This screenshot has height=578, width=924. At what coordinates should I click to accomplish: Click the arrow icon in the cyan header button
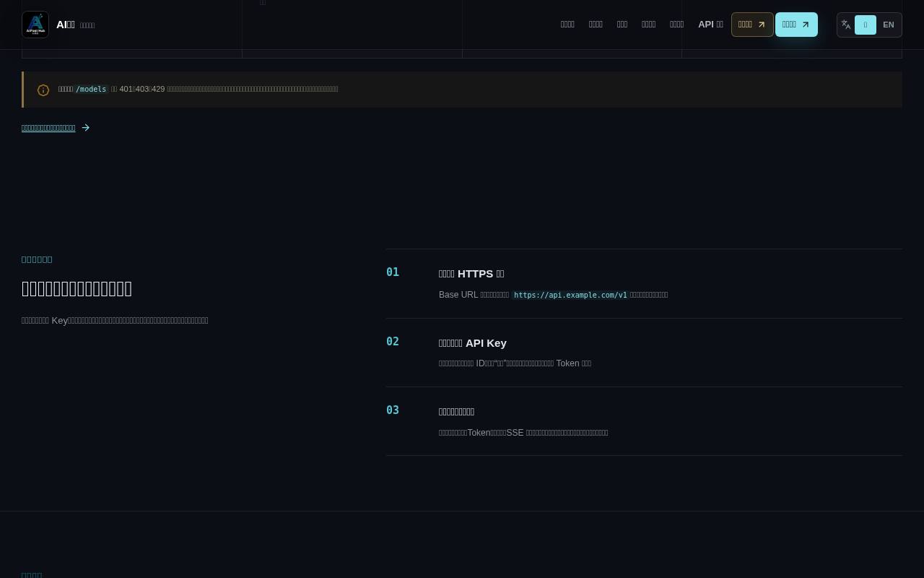tap(806, 25)
